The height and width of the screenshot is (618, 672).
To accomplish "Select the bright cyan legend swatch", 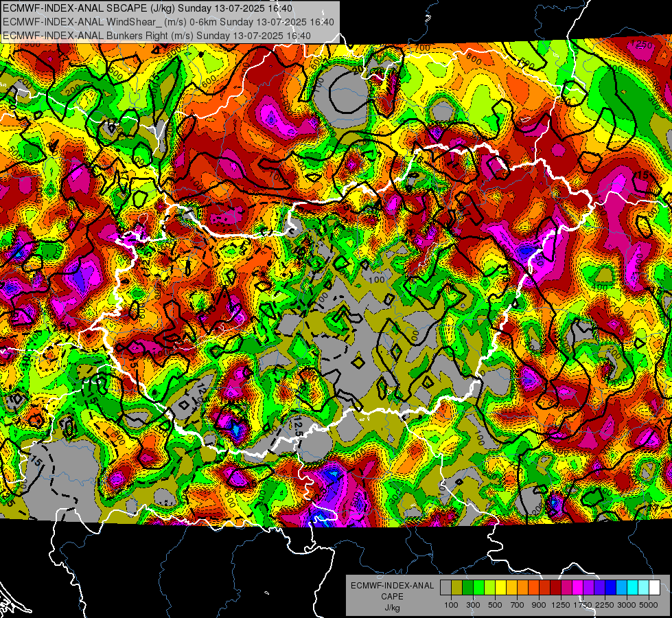I will [633, 588].
